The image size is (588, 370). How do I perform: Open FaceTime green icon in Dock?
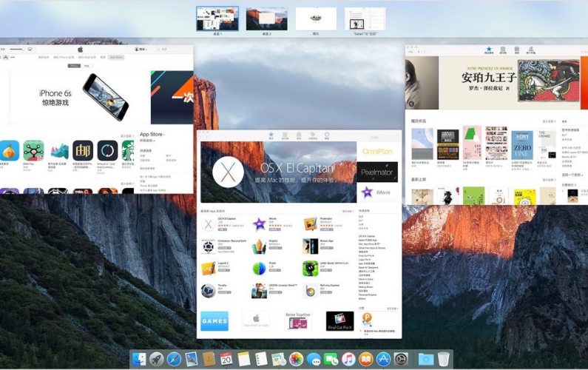click(x=331, y=359)
